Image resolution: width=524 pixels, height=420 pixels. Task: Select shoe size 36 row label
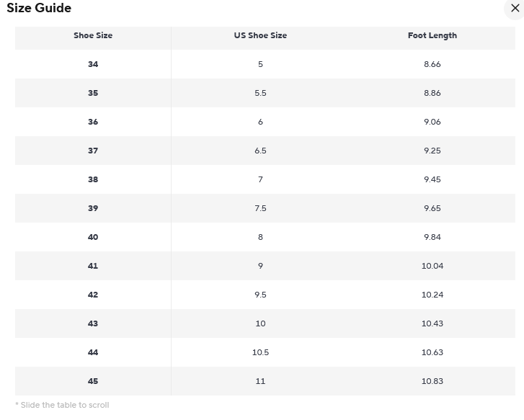click(93, 122)
